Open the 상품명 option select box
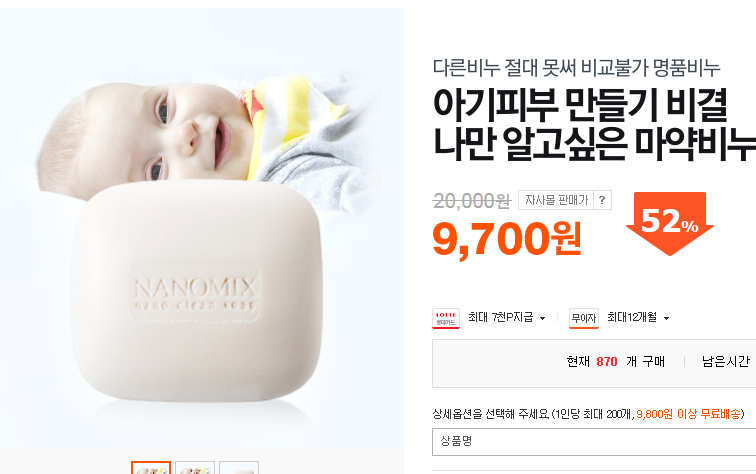 [594, 441]
